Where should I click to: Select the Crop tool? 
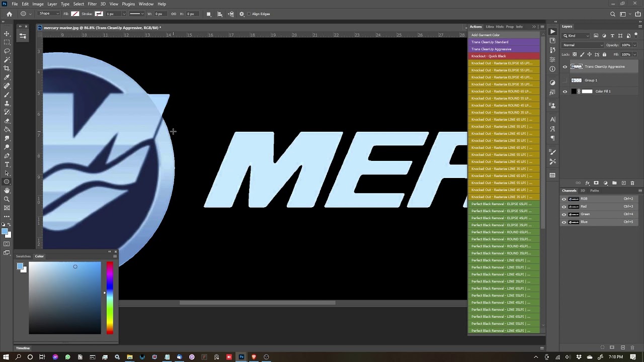pyautogui.click(x=7, y=68)
